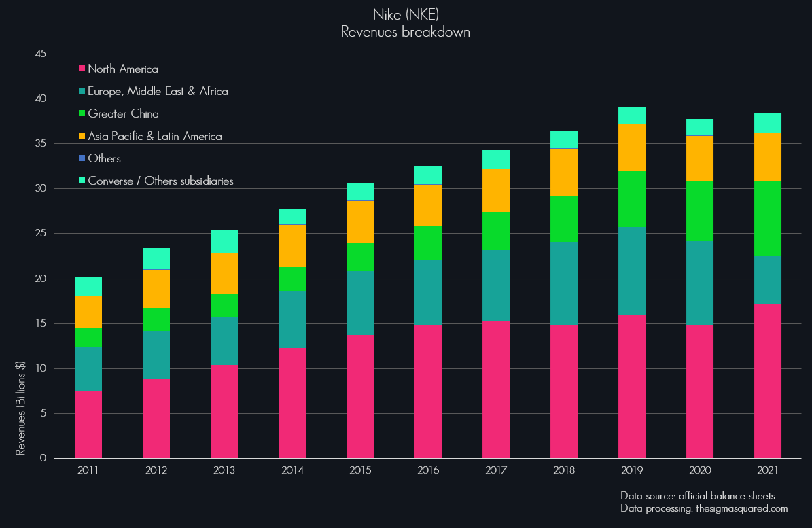Select the 2013 Converse segment at bar top

coord(224,241)
